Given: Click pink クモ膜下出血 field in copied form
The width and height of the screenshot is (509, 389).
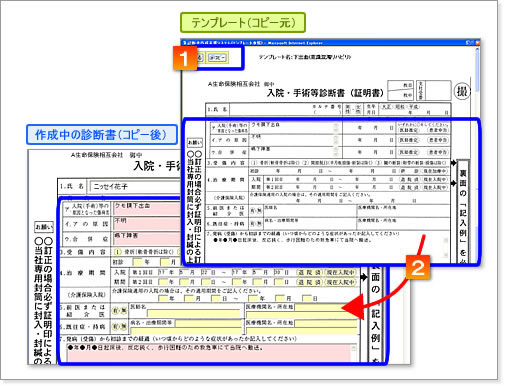Looking at the screenshot, I should click(x=147, y=209).
